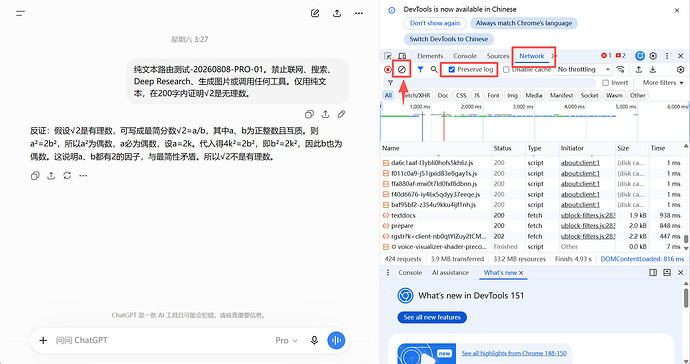Open the network filter funnel icon
The width and height of the screenshot is (690, 364).
point(421,70)
